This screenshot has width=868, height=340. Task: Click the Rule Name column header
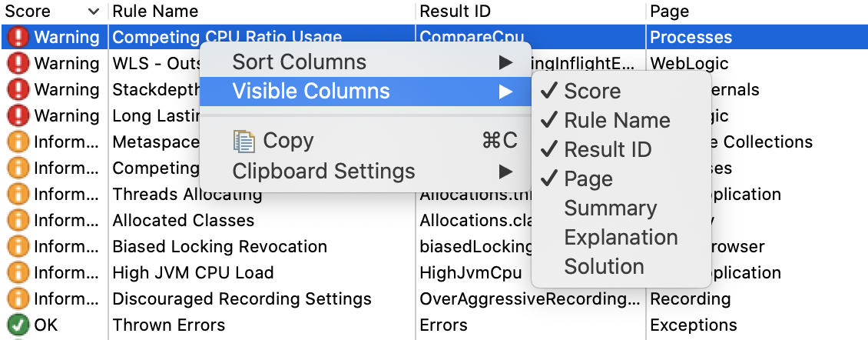point(155,12)
